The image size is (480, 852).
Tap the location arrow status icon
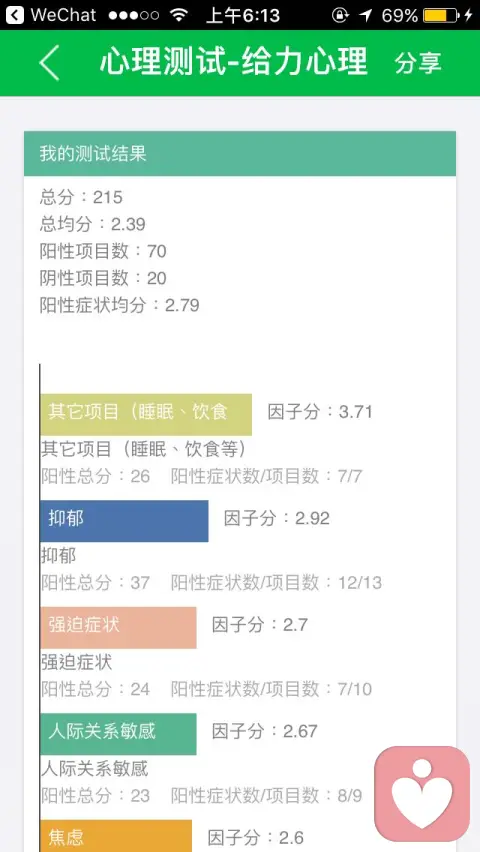tap(366, 15)
